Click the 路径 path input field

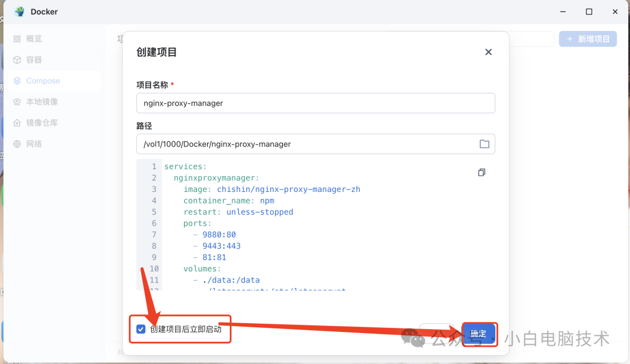pyautogui.click(x=316, y=144)
